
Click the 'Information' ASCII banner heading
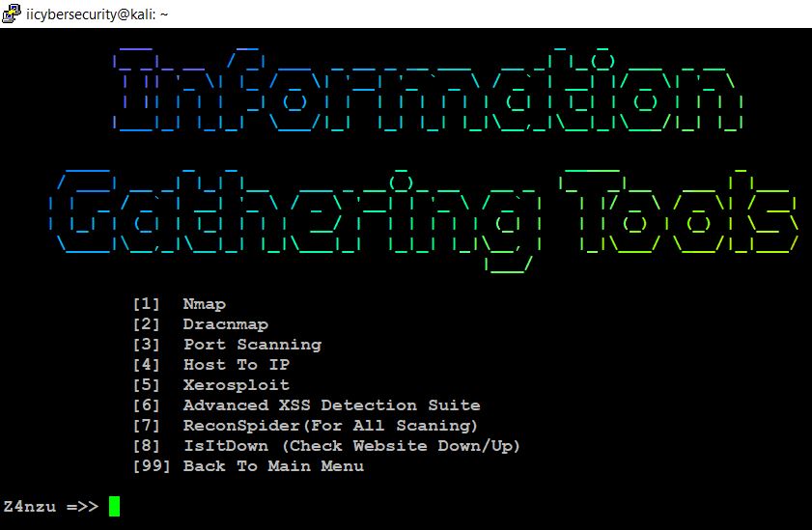pos(429,89)
